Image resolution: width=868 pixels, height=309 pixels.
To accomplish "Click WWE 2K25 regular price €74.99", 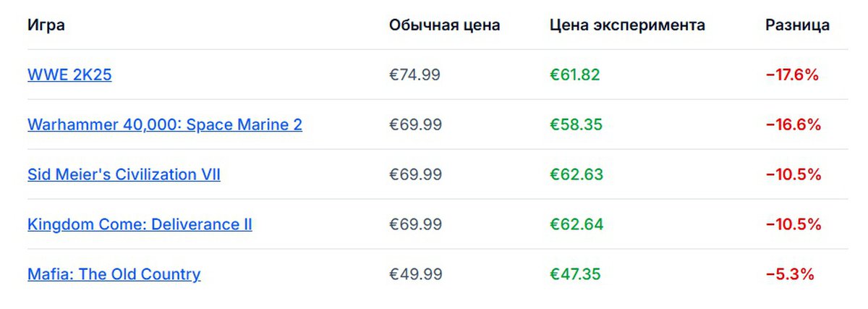I will pyautogui.click(x=414, y=75).
